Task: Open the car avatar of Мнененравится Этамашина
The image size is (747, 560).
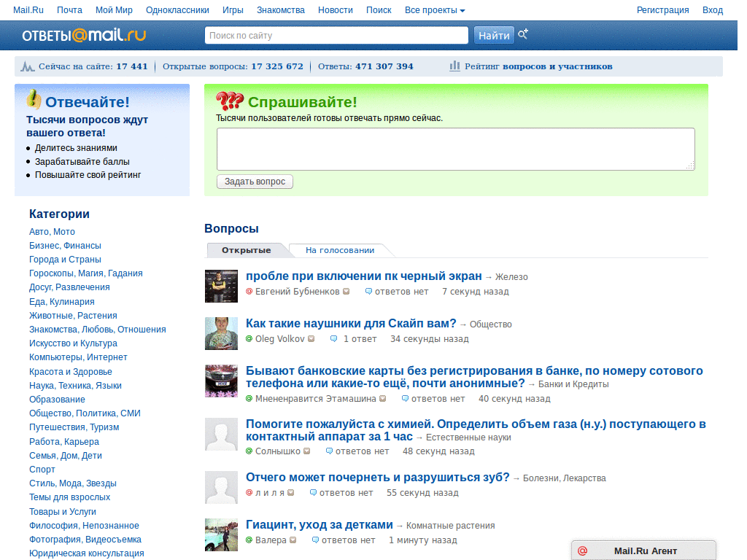Action: pos(221,381)
